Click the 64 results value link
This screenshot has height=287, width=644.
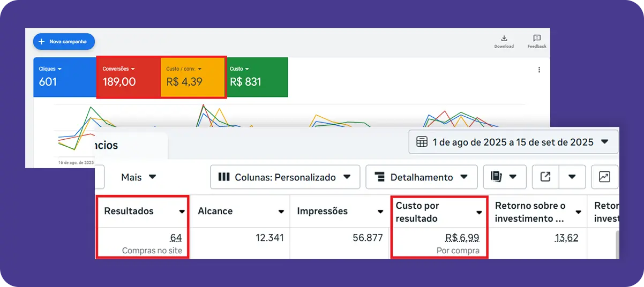point(176,238)
